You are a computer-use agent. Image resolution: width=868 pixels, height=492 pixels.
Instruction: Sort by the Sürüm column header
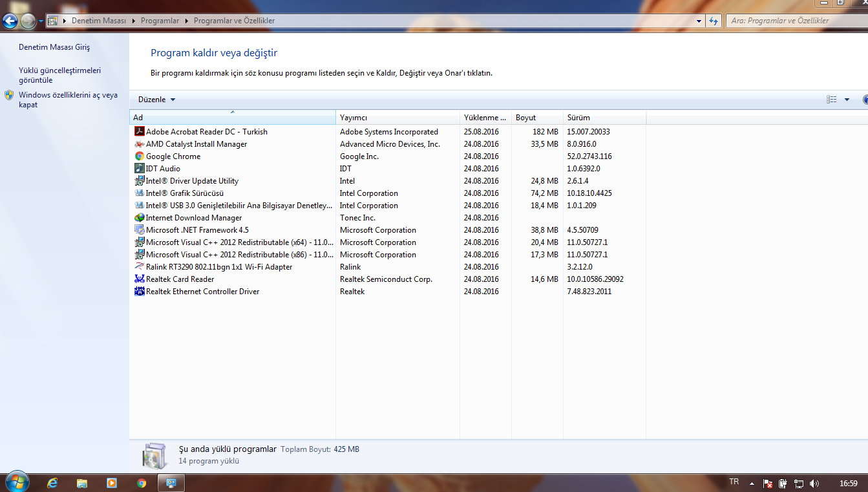pyautogui.click(x=604, y=118)
